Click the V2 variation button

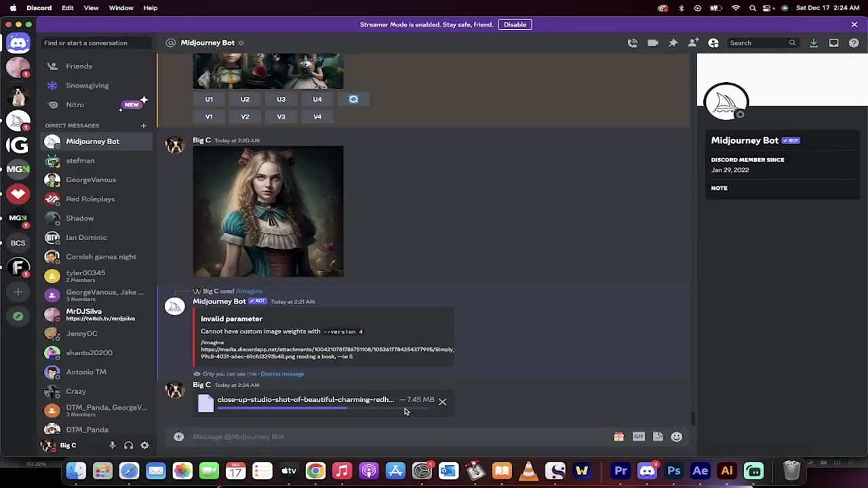245,117
